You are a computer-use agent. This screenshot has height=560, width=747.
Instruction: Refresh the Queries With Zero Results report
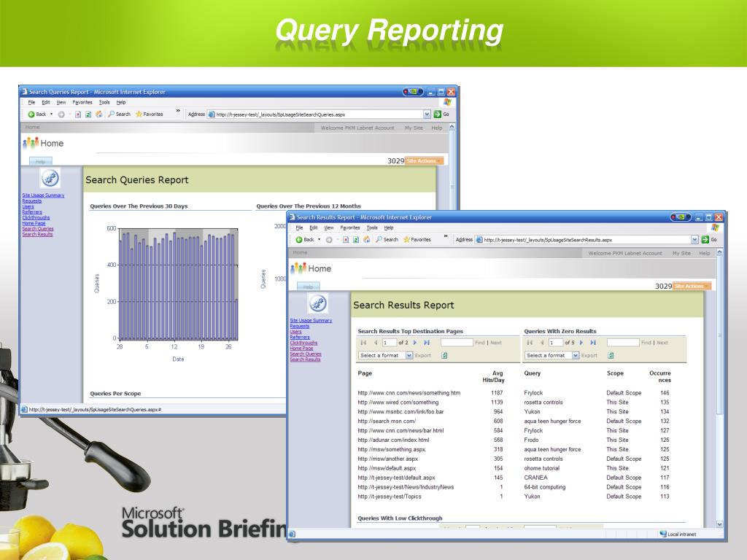(x=611, y=355)
